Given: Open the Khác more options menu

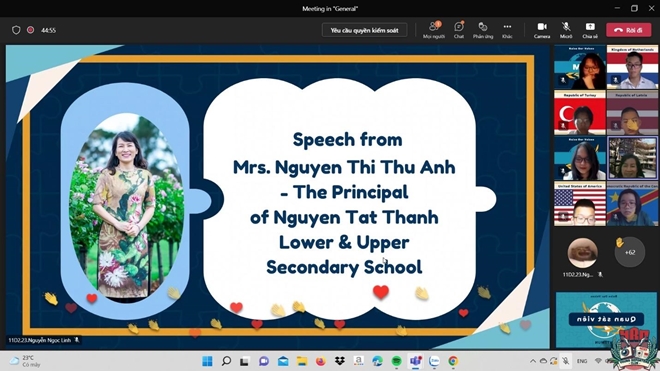Looking at the screenshot, I should coord(507,30).
